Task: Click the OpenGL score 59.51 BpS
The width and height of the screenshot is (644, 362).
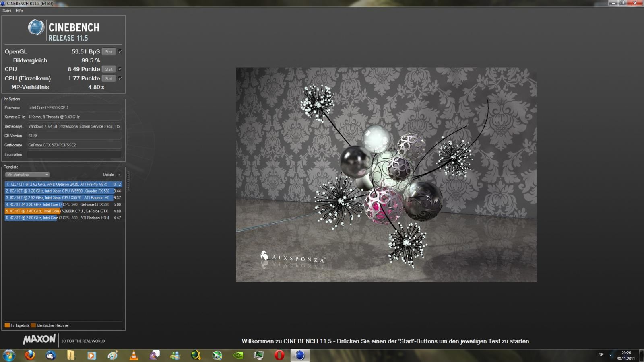Action: [x=86, y=51]
